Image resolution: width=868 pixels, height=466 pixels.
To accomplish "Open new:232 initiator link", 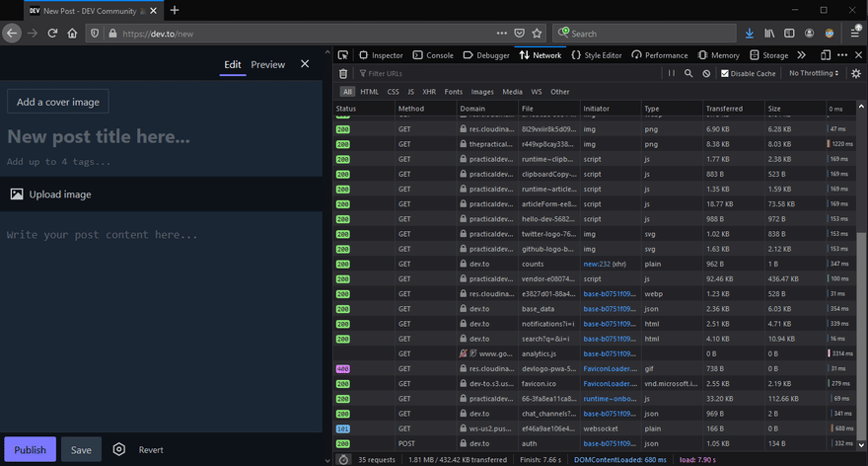I will click(597, 264).
